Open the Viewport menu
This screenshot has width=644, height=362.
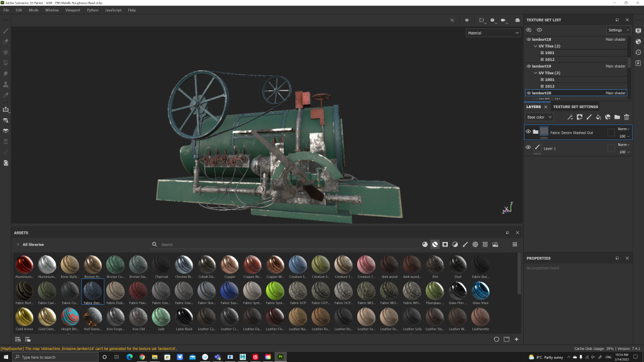[72, 10]
